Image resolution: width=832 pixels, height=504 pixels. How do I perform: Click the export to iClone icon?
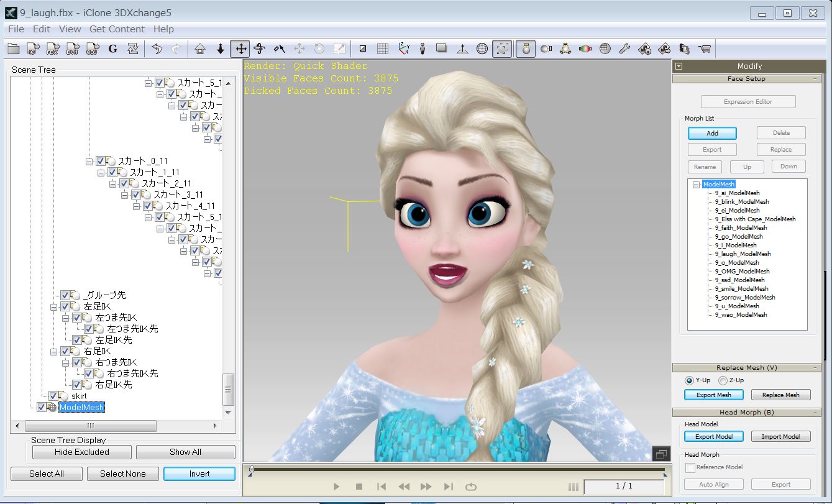33,48
